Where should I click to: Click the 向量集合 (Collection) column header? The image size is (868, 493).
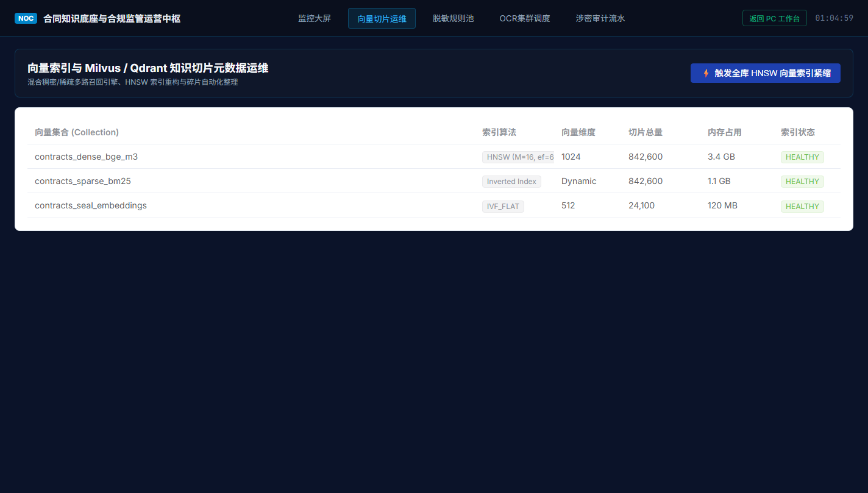pos(77,132)
